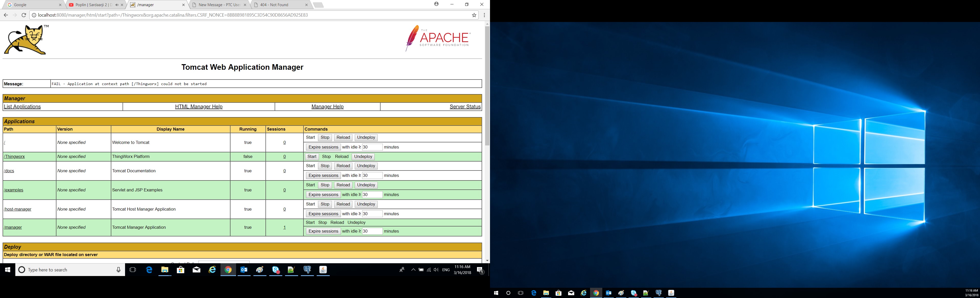Viewport: 980px width, 298px height.
Task: Open Outlook on the second monitor taskbar
Action: (608, 293)
